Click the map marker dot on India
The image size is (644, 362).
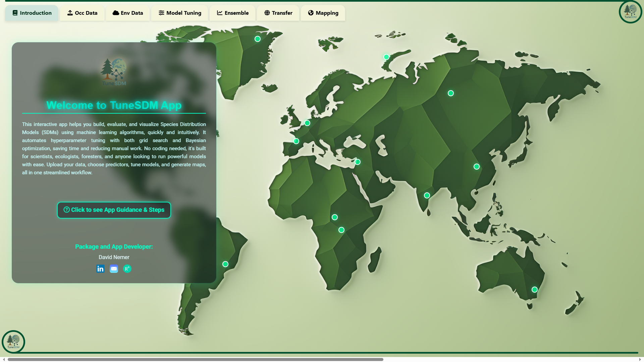click(x=427, y=195)
